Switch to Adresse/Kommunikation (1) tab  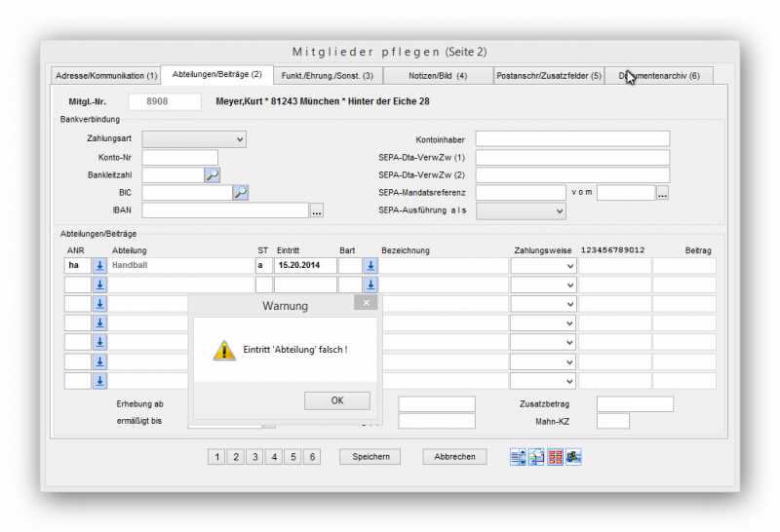pos(106,75)
